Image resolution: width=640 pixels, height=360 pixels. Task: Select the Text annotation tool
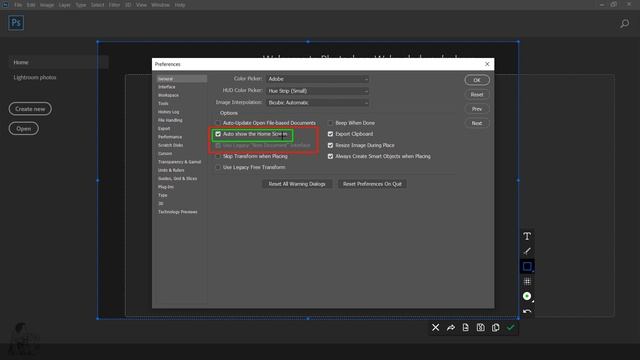527,236
